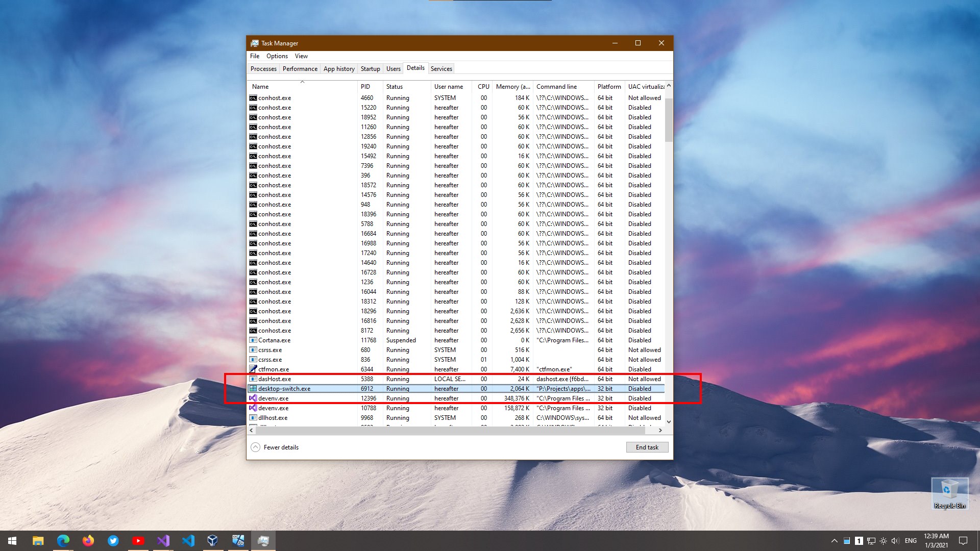This screenshot has width=980, height=551.
Task: Click the vertical scrollbar down arrow
Action: point(669,422)
